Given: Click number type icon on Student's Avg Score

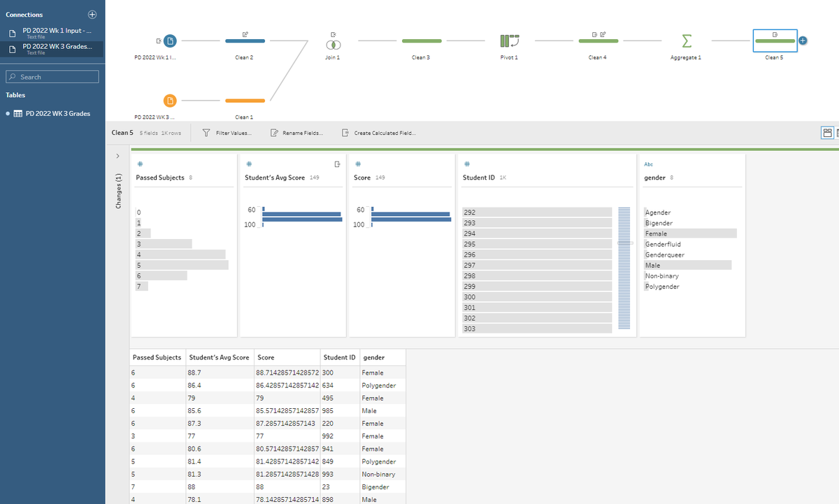Looking at the screenshot, I should tap(248, 164).
